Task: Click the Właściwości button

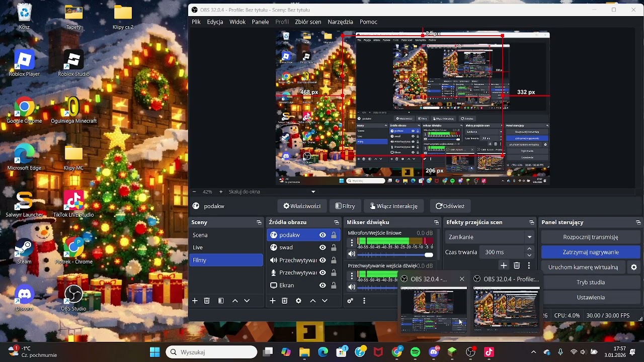Action: [x=301, y=206]
